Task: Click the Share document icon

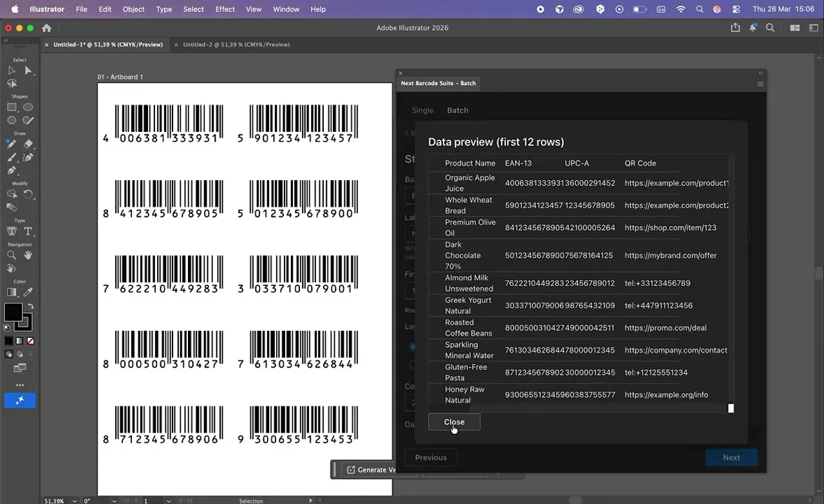Action: [x=736, y=28]
